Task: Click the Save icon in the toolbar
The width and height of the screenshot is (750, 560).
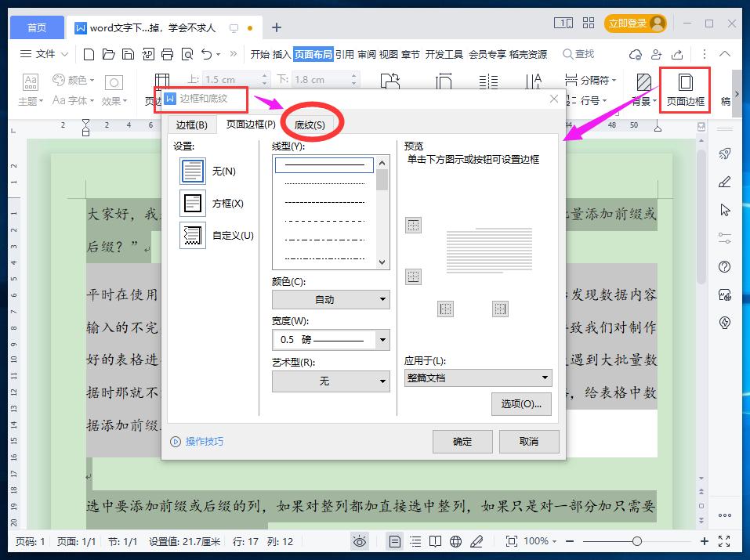Action: (127, 54)
